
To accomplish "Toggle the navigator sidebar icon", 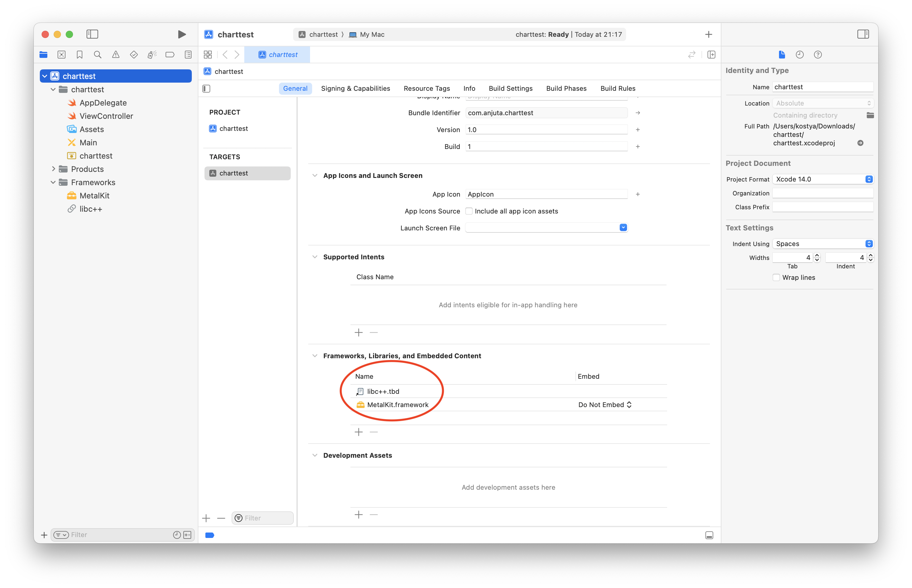I will [92, 34].
